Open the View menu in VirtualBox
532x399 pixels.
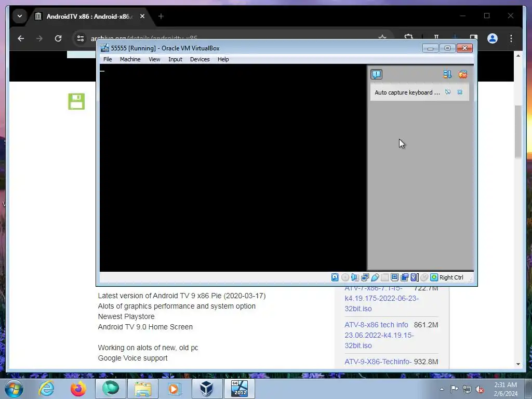point(154,59)
